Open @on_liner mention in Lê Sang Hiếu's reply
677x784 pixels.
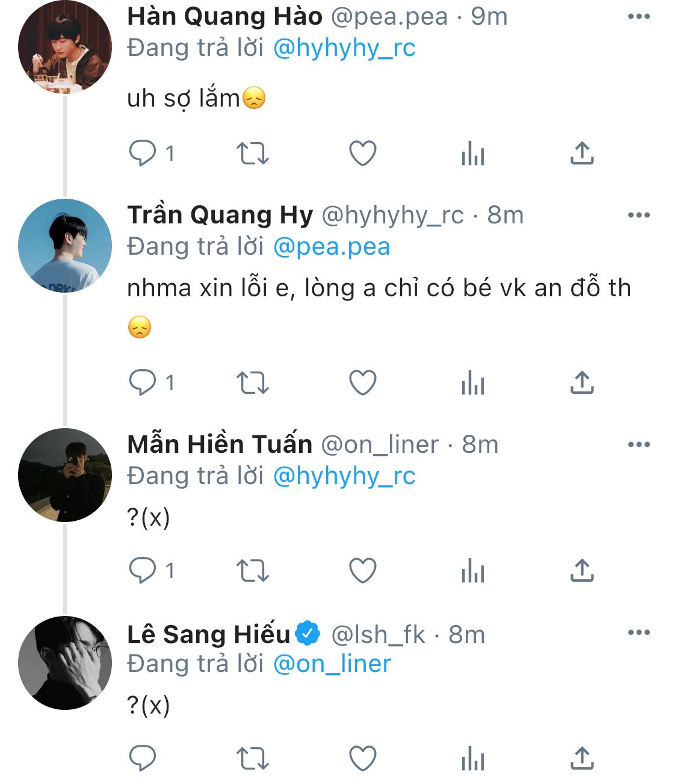(332, 664)
